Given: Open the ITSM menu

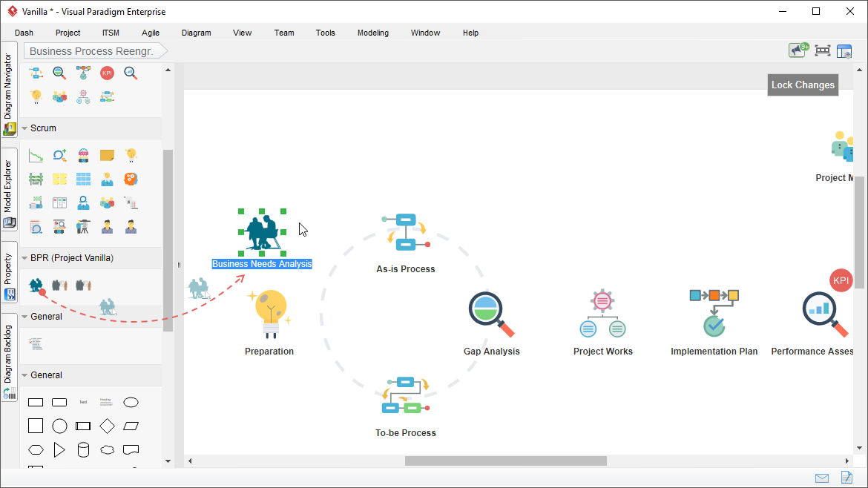Looking at the screenshot, I should (111, 33).
